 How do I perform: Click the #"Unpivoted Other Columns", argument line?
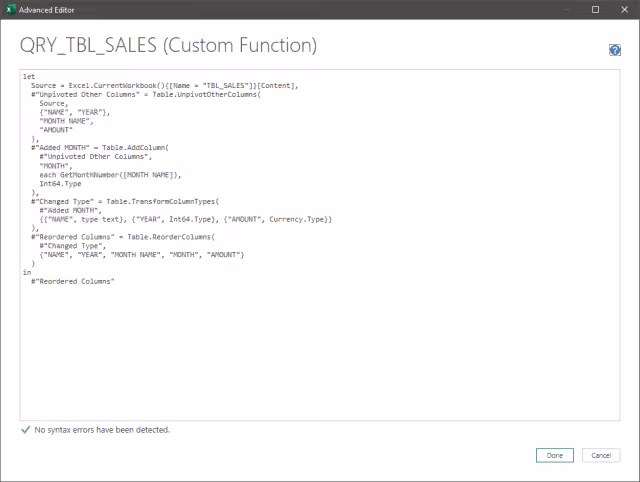96,157
